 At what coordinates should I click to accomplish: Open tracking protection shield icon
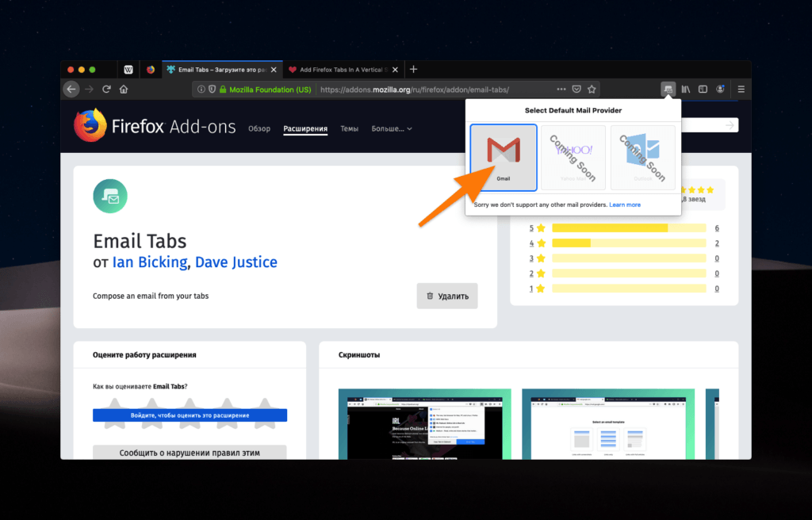212,89
